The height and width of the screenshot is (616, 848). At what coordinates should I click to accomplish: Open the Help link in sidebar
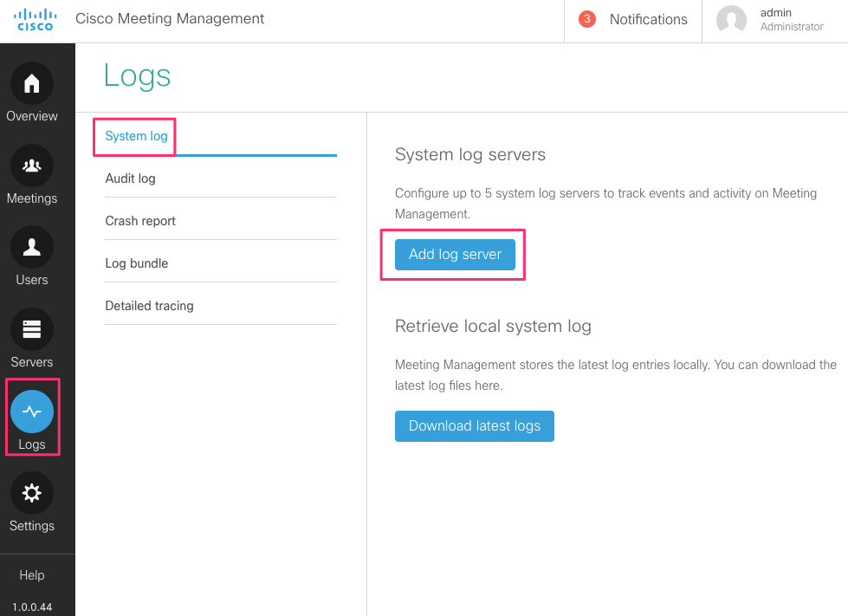pos(32,575)
